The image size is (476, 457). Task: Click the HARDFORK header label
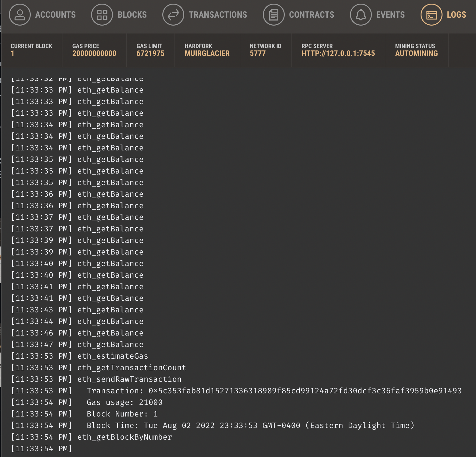pyautogui.click(x=198, y=46)
